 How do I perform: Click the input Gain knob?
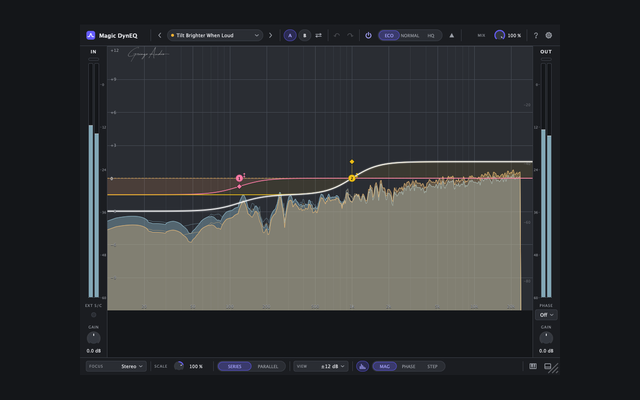[x=93, y=338]
